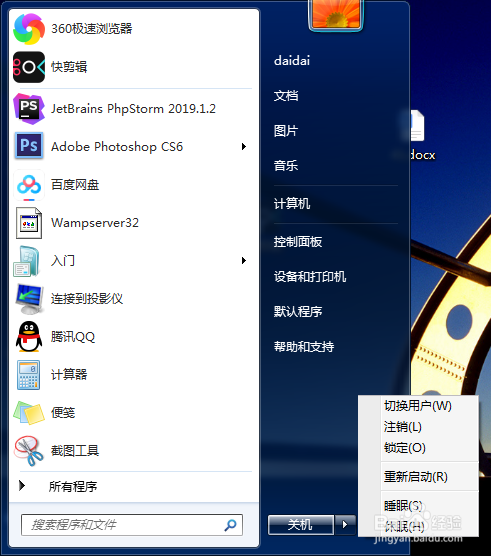
Task: Open 图片 pictures link
Action: (286, 131)
